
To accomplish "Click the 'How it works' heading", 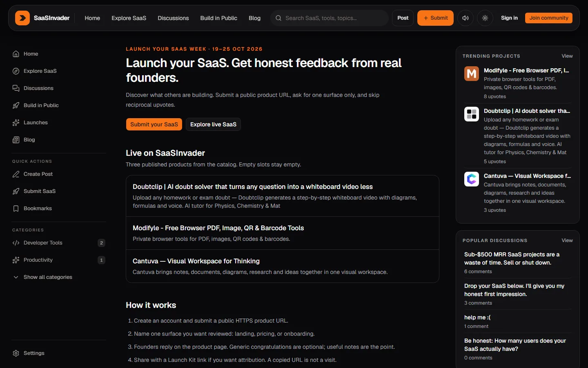I will pos(151,305).
